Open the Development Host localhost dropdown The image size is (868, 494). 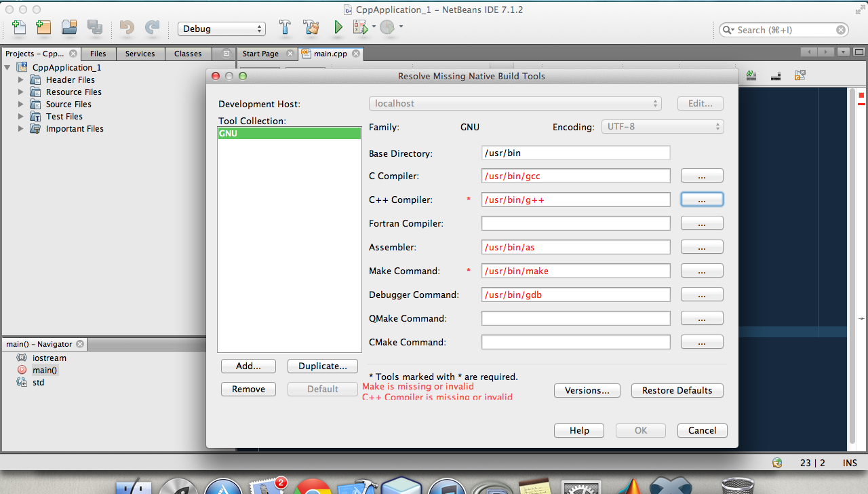tap(515, 104)
